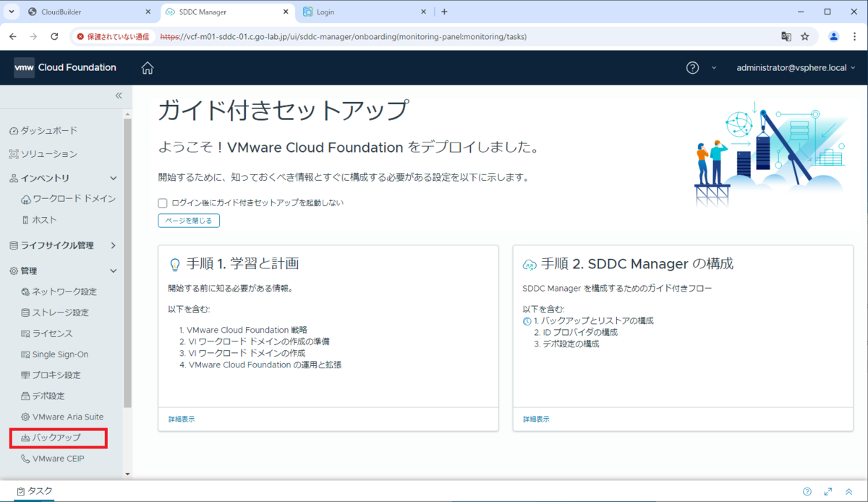Click the help question mark icon in header
Screen dimensions: 868x502
(x=692, y=67)
